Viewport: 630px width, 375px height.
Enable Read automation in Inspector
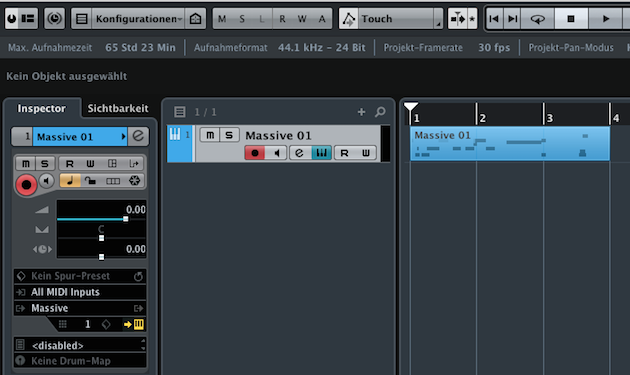pos(70,164)
